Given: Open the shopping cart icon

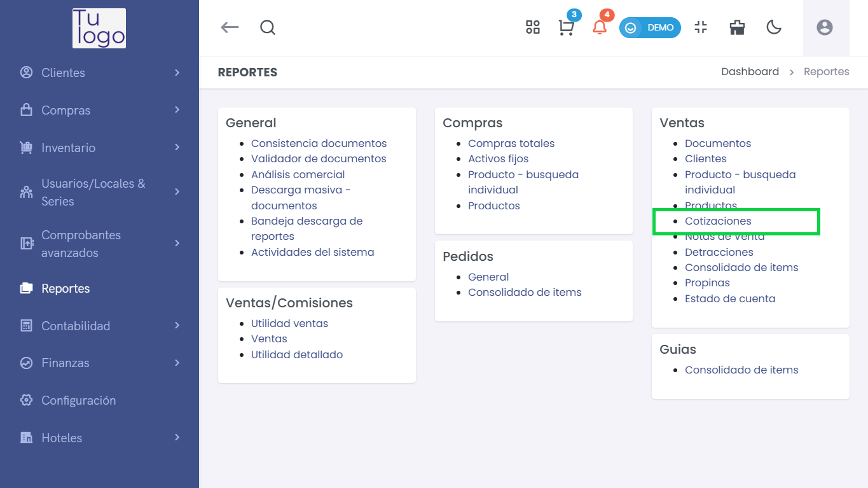Looking at the screenshot, I should coord(566,27).
